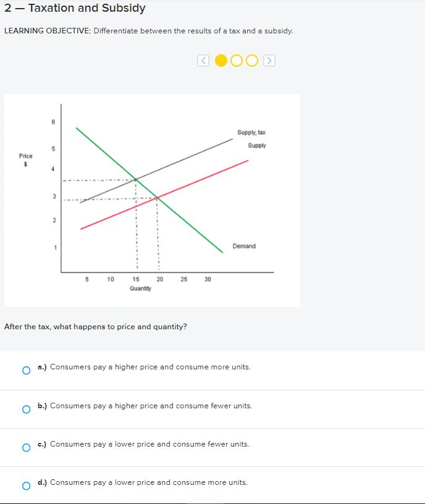425x504 pixels.
Task: Click the '2 — Taxation and Subsidy' heading
Action: click(x=75, y=7)
